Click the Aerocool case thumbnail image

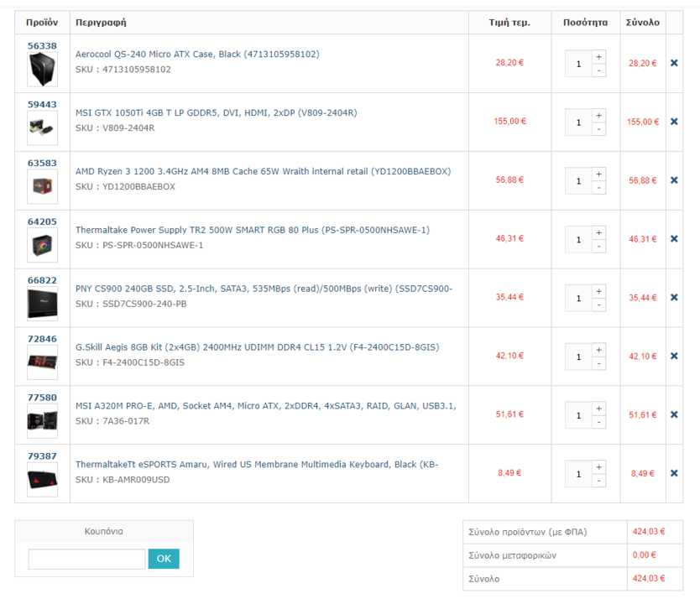click(43, 69)
